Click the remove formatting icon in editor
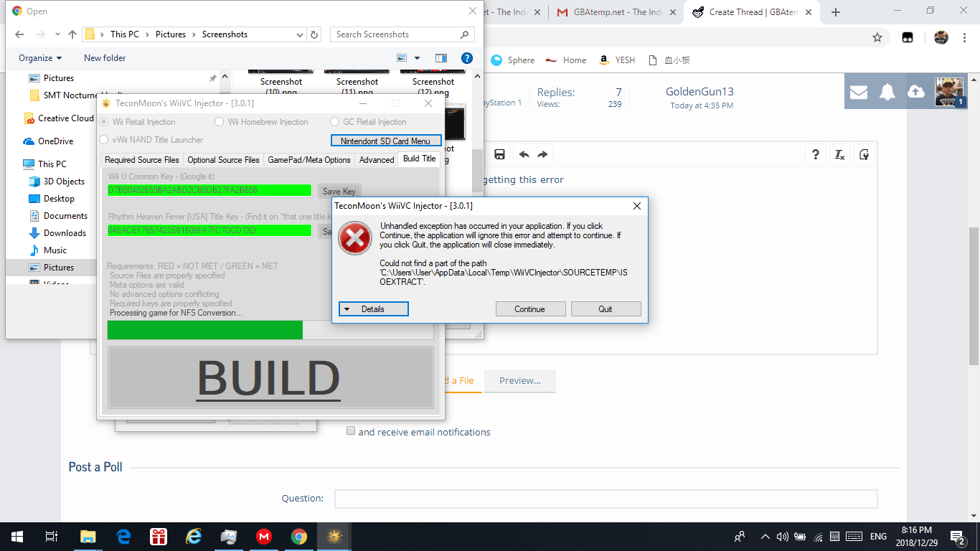Viewport: 980px width, 551px height. [x=840, y=154]
